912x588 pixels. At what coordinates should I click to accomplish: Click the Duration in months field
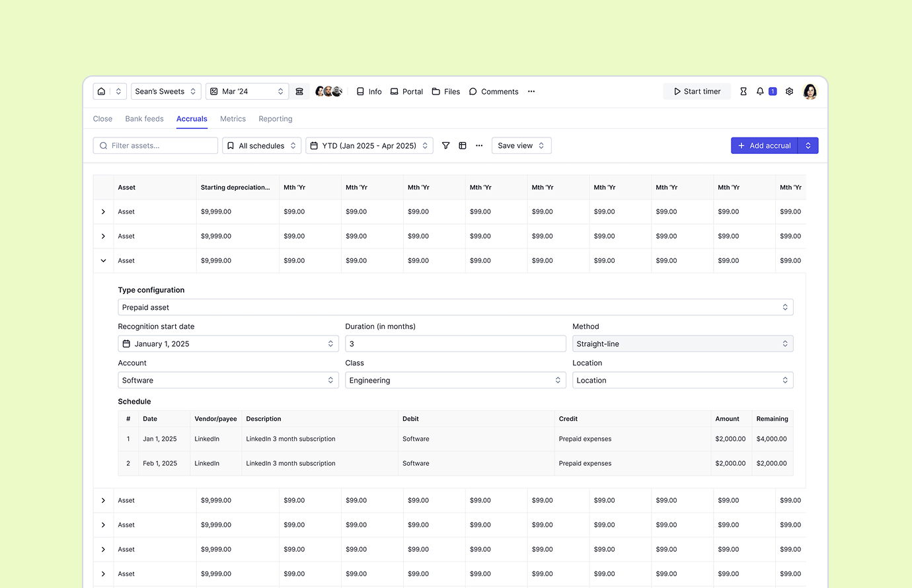pos(455,344)
